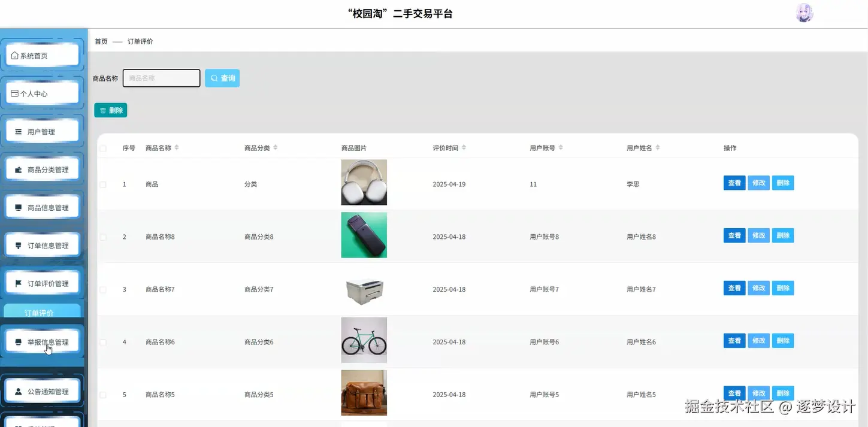Open the printer product image thumbnail

coord(364,290)
